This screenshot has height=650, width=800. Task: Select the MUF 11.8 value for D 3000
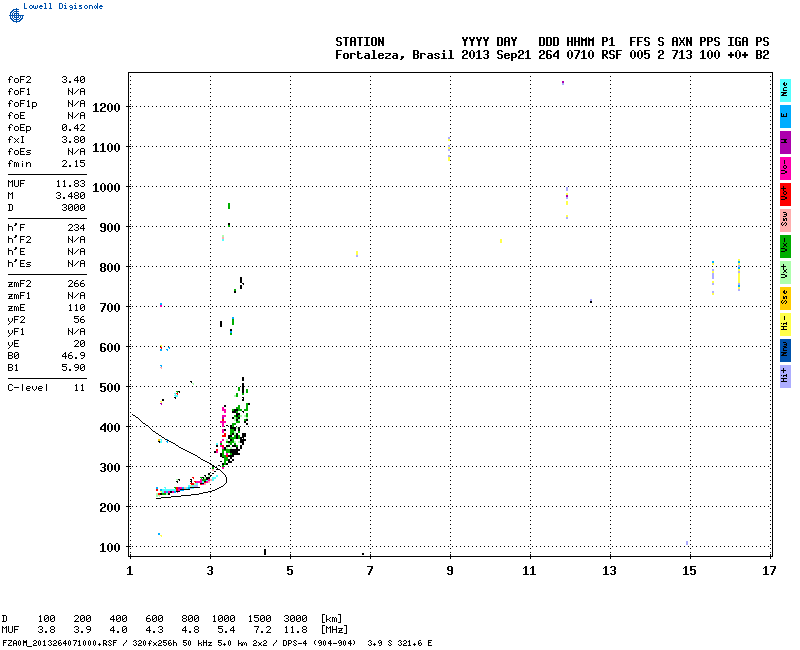[295, 630]
